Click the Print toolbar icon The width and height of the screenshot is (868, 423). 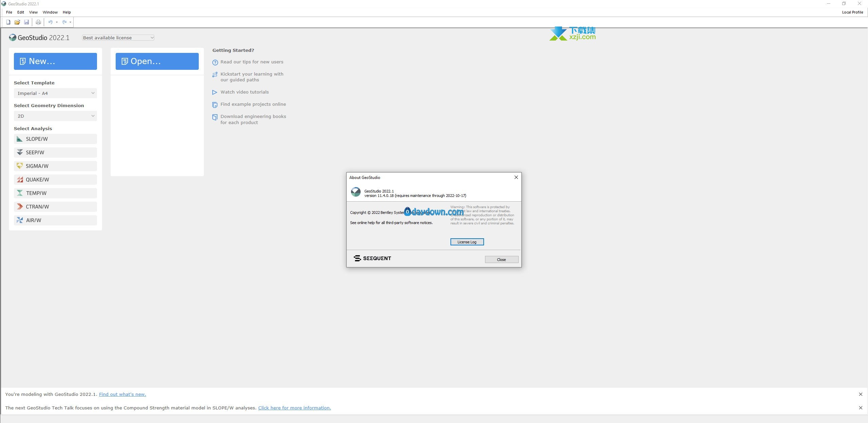pyautogui.click(x=38, y=22)
